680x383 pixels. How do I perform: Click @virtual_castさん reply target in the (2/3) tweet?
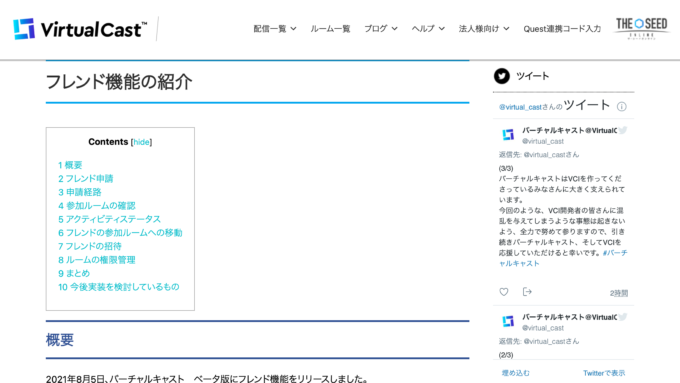click(551, 341)
